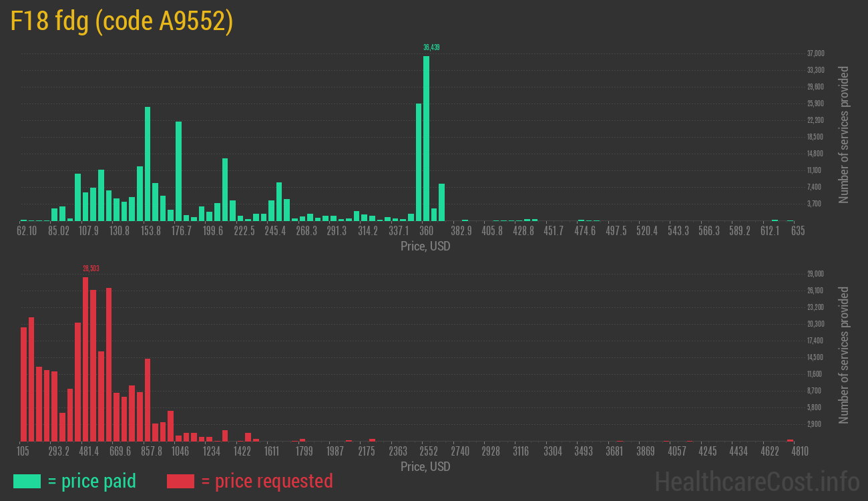868x501 pixels.
Task: Click the red price requested legend swatch
Action: pyautogui.click(x=180, y=481)
